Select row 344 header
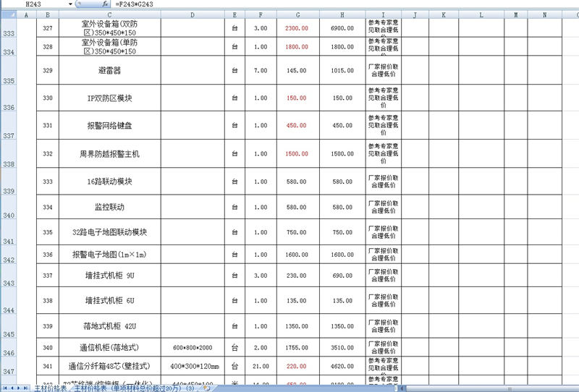Viewport: 579px width, 392px height. 9,300
